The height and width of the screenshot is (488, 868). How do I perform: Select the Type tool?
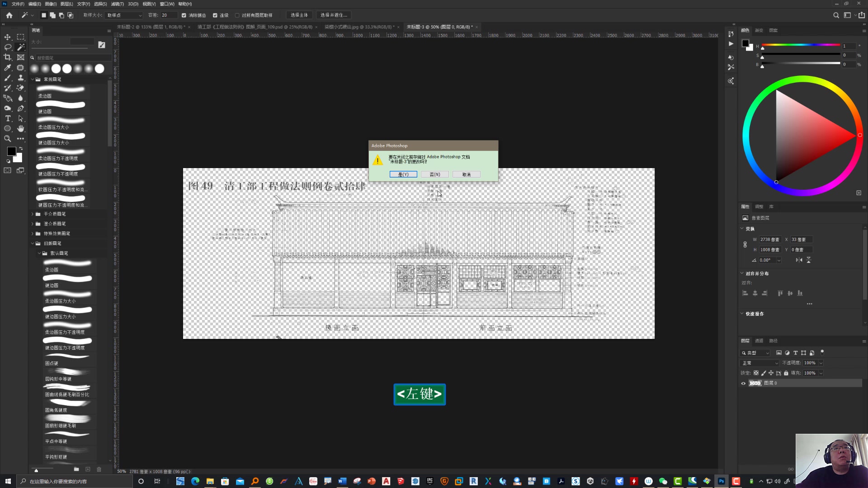(x=8, y=118)
